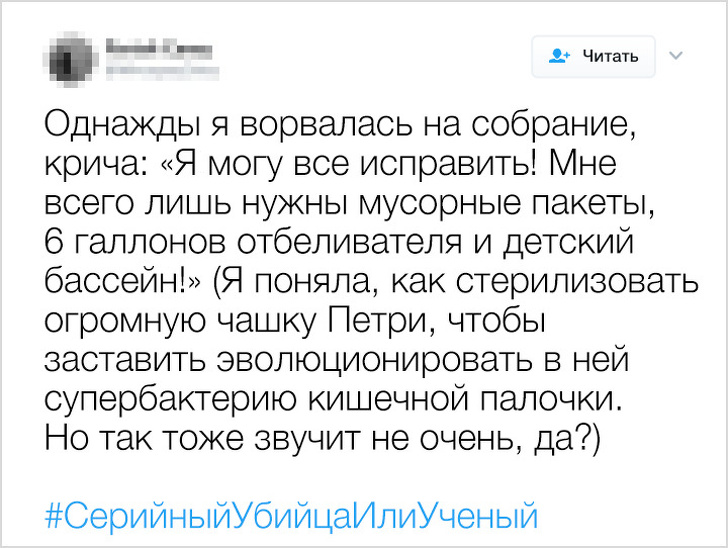The image size is (728, 548).
Task: Expand the chevron menu beside Читать
Action: pos(673,55)
